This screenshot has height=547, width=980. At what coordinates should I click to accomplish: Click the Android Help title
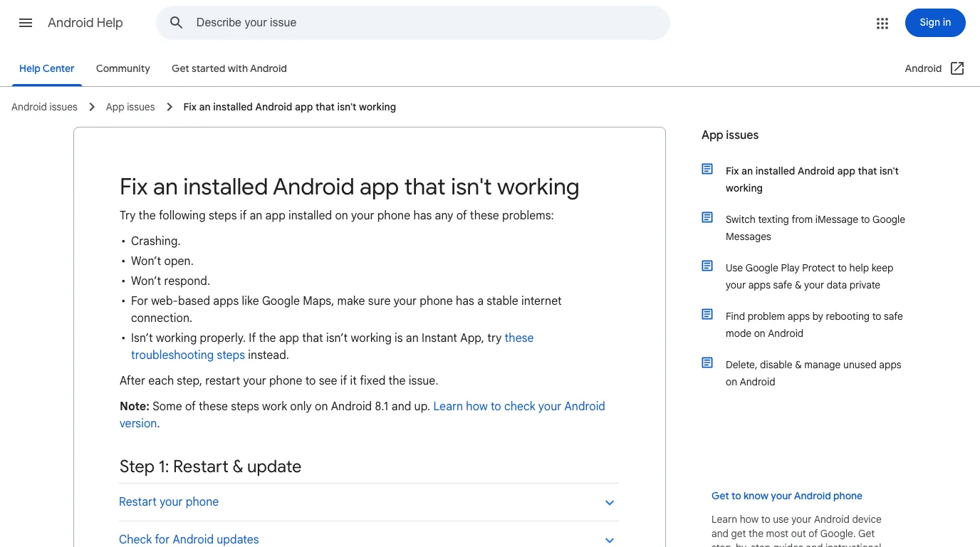click(85, 23)
